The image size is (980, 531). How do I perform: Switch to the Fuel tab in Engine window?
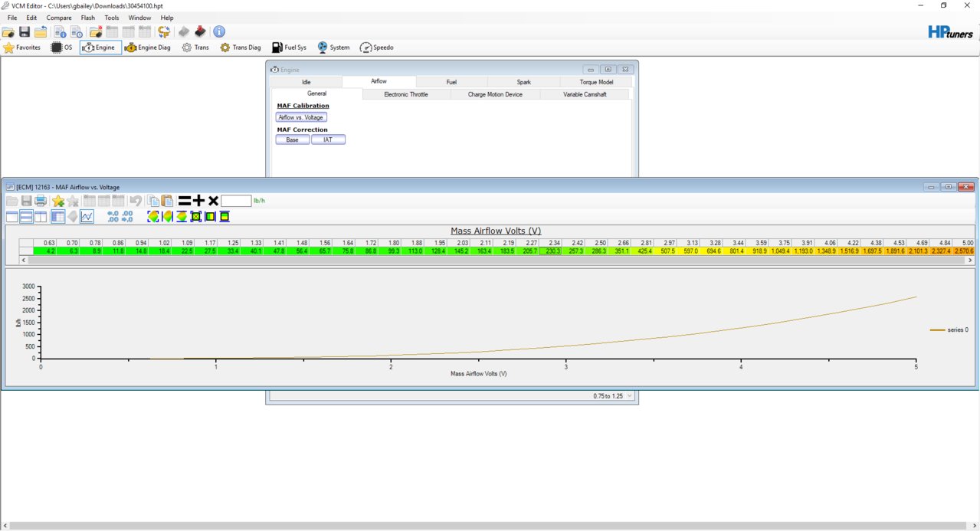[x=451, y=81]
